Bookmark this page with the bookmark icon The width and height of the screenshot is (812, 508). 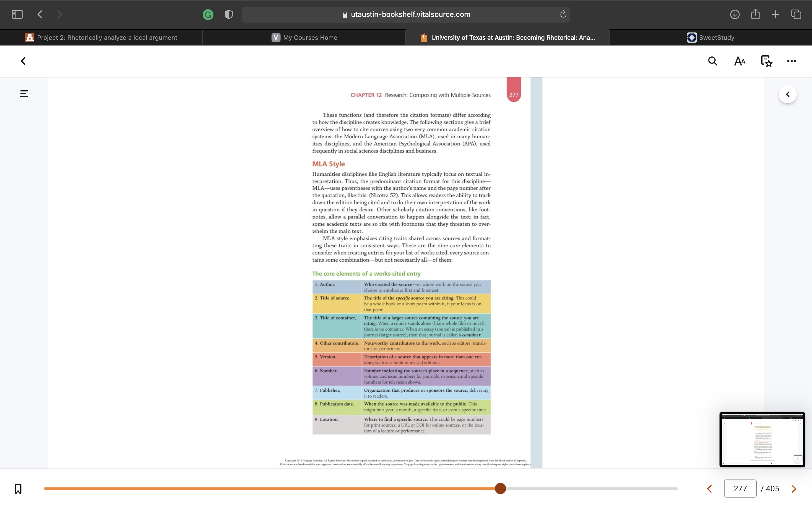pos(18,489)
